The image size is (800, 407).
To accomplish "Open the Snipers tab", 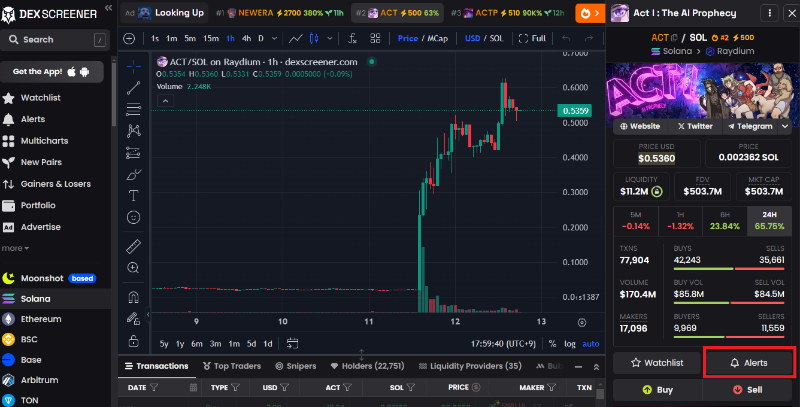I will pos(295,366).
